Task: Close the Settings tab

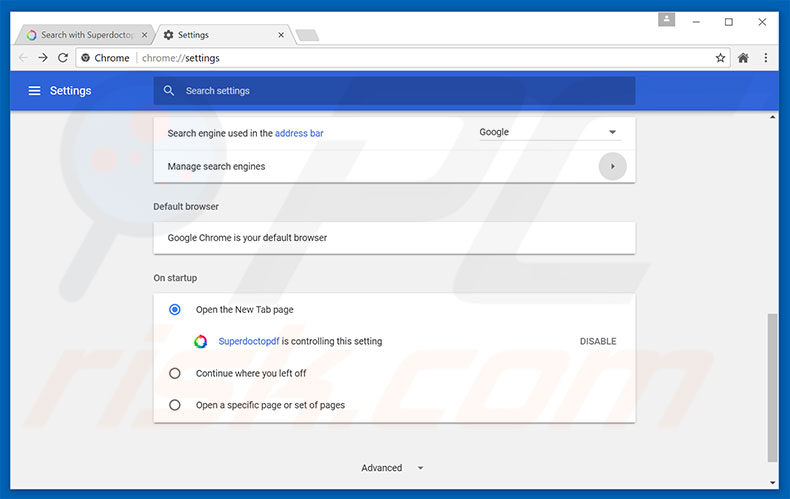Action: (281, 35)
